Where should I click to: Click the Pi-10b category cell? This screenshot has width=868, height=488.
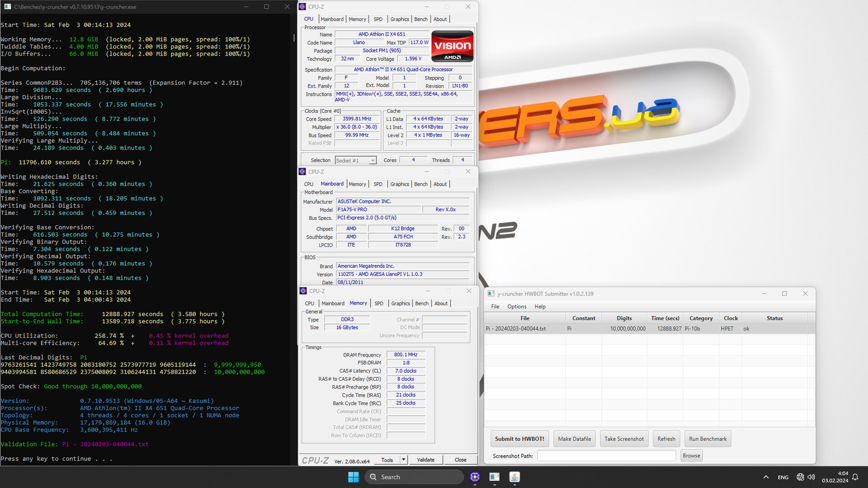point(701,329)
